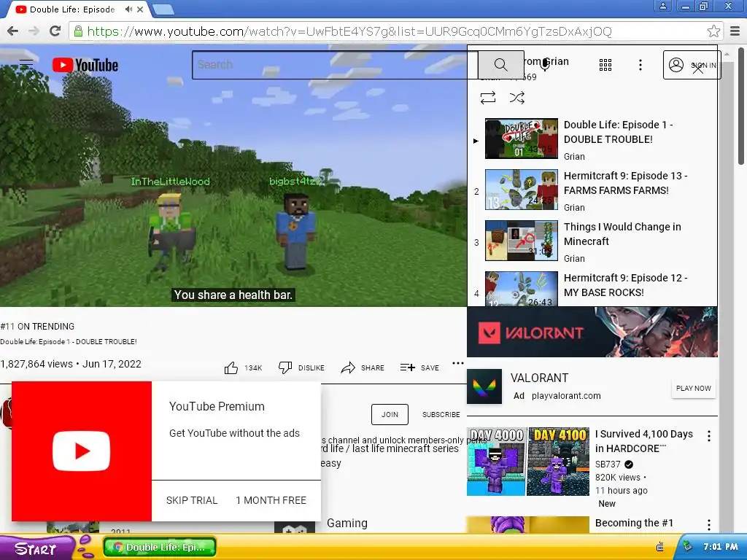Open the playvalorant.com ad link
Viewport: 747px width, 560px height.
pyautogui.click(x=566, y=396)
